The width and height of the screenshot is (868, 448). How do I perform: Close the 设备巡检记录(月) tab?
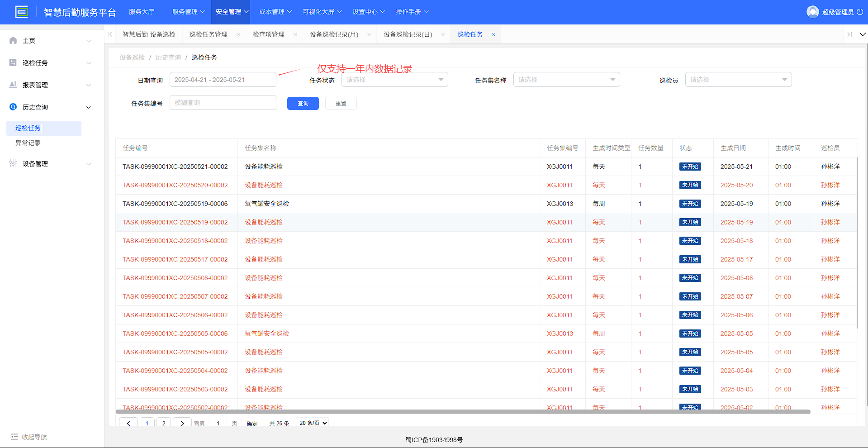click(x=369, y=34)
